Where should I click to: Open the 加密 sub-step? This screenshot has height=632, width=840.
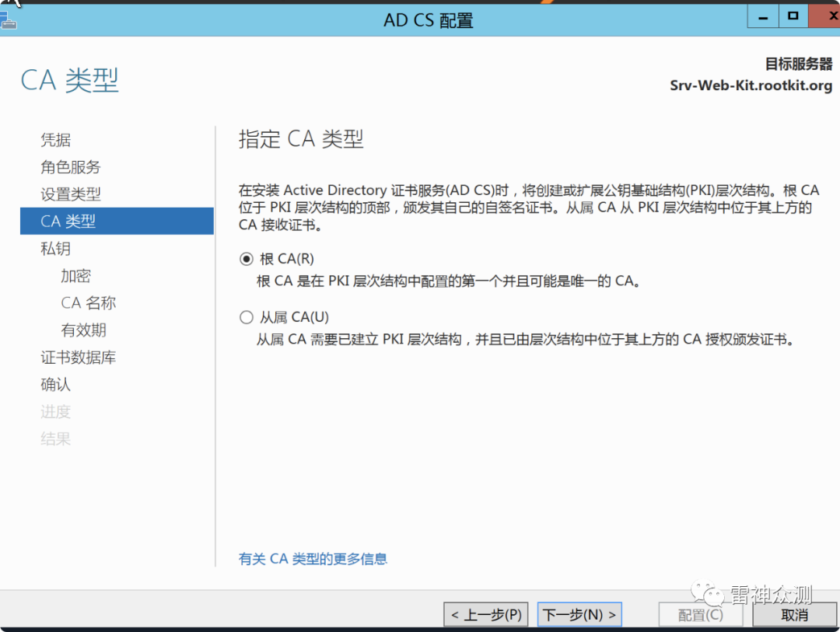point(75,276)
